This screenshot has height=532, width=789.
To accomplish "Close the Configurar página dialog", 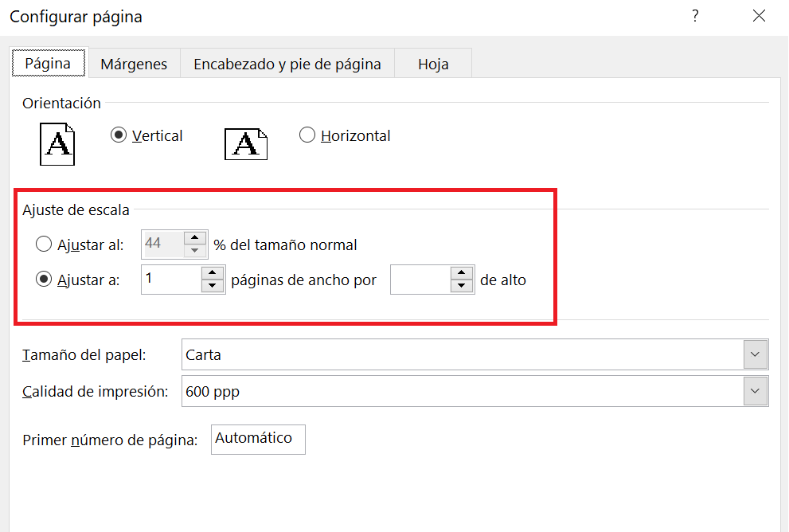I will coord(759,16).
